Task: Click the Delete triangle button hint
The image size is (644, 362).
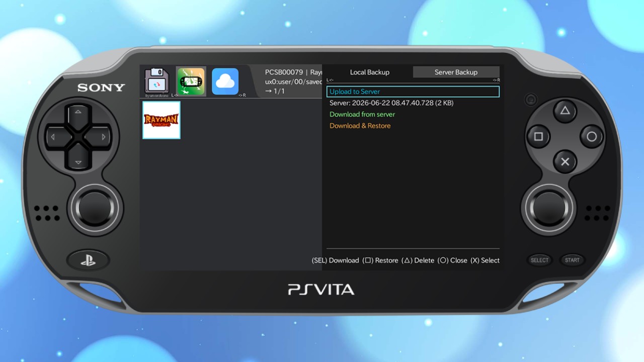Action: pyautogui.click(x=418, y=260)
